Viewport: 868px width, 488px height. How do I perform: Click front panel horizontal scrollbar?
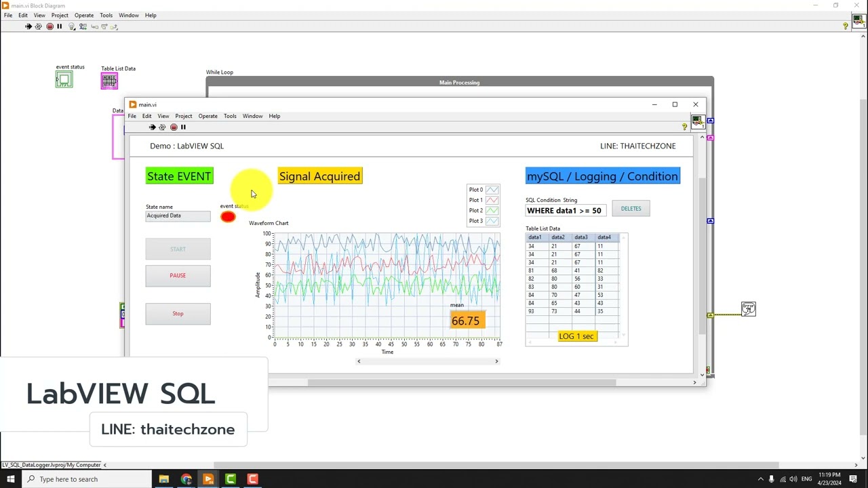tap(462, 383)
